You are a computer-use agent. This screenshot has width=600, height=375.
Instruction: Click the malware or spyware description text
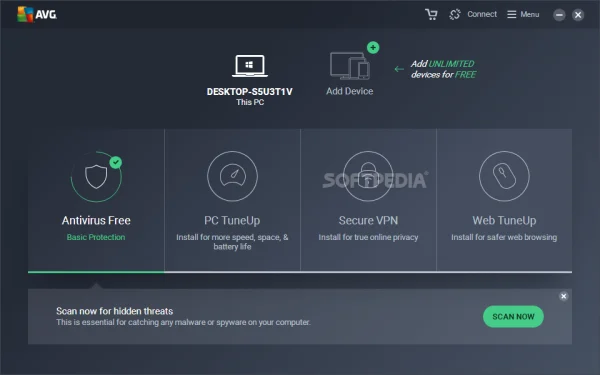coord(183,322)
